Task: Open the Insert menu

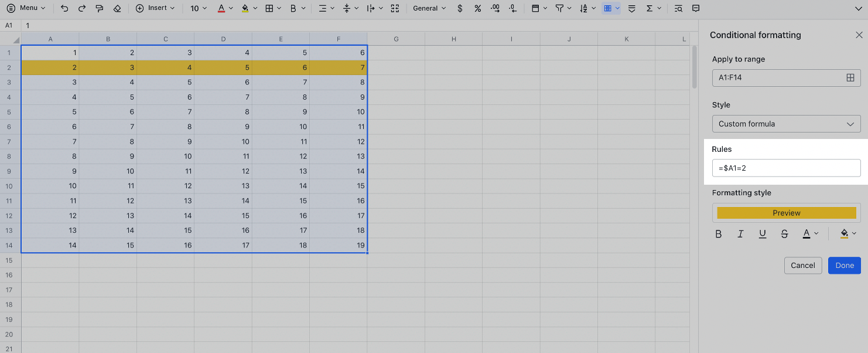Action: 154,8
